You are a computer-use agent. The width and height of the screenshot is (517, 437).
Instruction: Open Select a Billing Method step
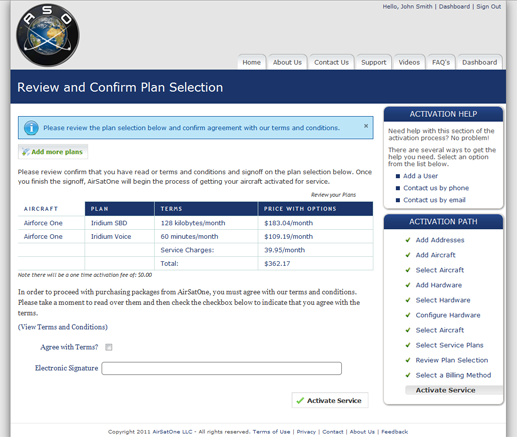click(x=453, y=375)
